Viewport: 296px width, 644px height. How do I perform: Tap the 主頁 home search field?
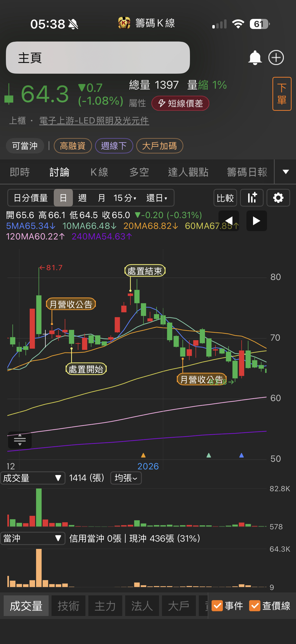pyautogui.click(x=98, y=57)
